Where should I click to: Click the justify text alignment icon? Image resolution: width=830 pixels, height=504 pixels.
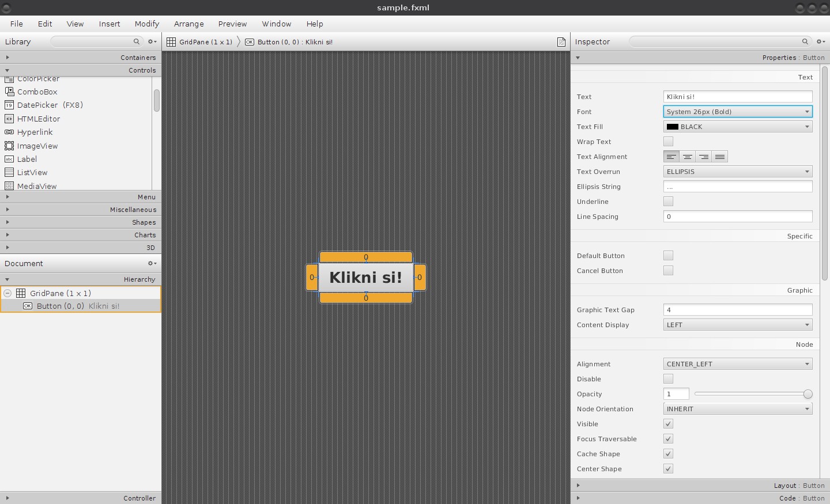719,156
